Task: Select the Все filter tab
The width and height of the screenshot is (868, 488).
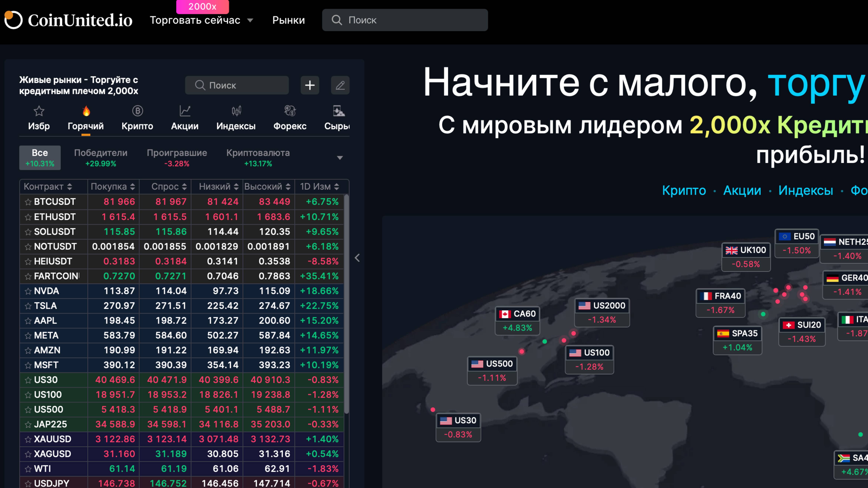Action: pyautogui.click(x=40, y=158)
